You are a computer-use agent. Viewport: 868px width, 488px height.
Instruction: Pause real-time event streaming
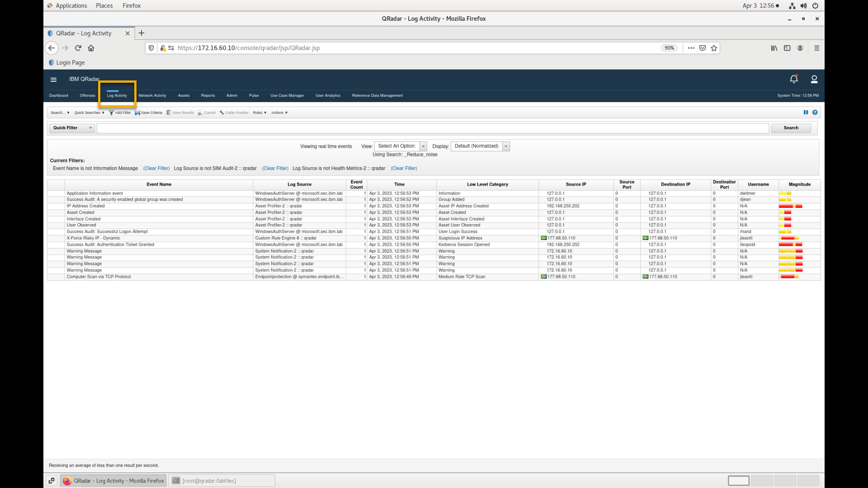tap(806, 113)
